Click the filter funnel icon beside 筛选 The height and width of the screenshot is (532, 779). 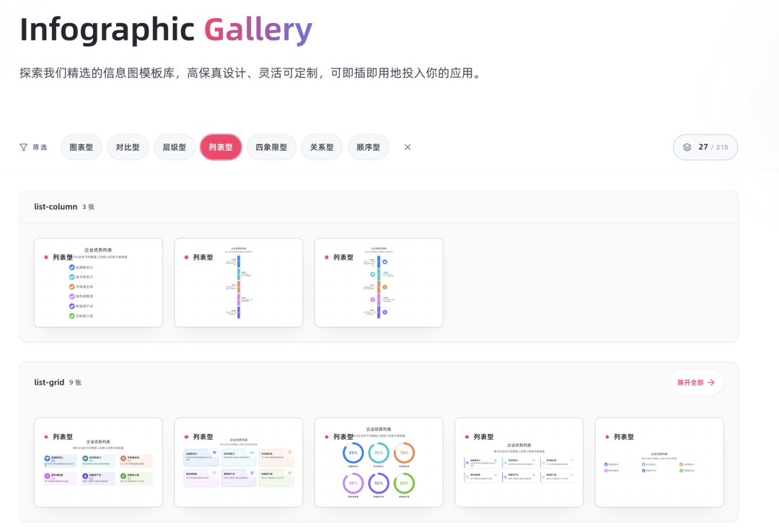(24, 147)
